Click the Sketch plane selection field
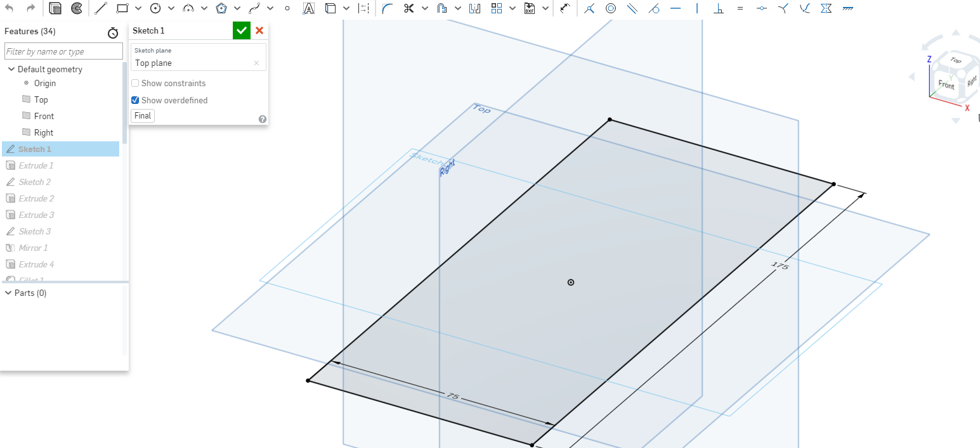The height and width of the screenshot is (448, 980). (x=199, y=58)
